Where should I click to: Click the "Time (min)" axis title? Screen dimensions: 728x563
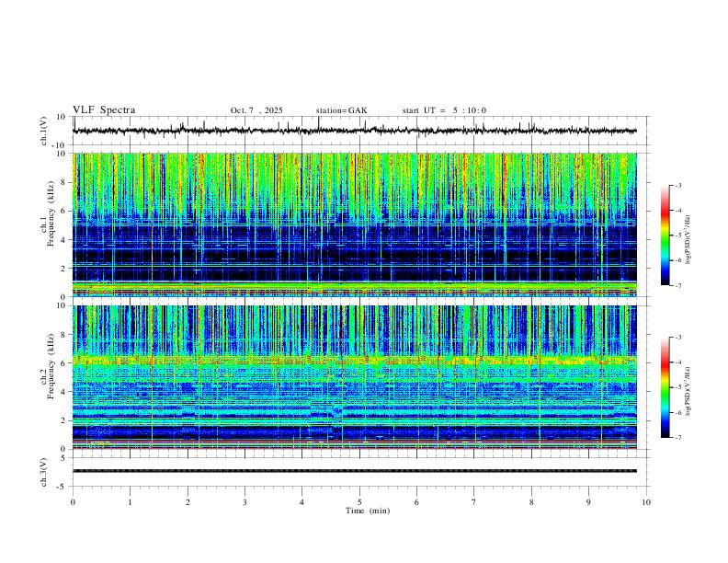[368, 511]
